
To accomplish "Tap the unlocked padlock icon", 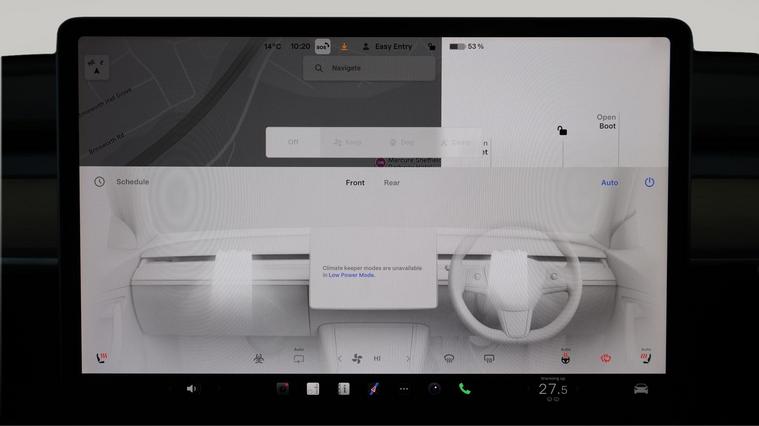I will 562,130.
